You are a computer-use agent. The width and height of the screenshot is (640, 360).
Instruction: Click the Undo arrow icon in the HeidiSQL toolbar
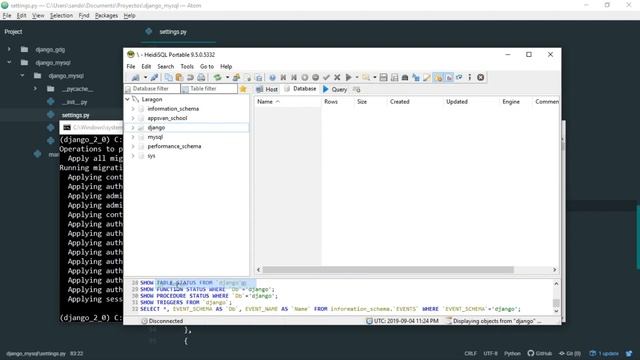(x=190, y=77)
